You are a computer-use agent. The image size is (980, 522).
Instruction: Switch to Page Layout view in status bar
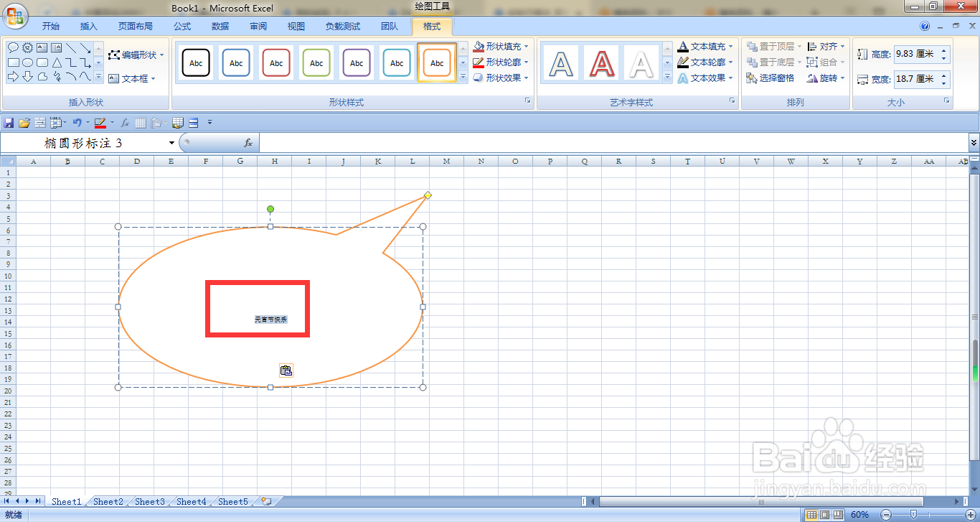(x=825, y=515)
